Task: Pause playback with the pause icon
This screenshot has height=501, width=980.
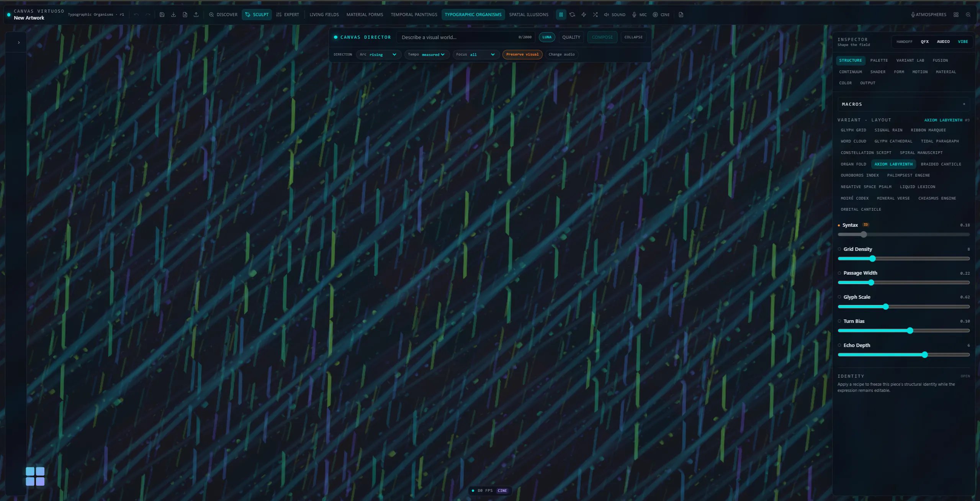Action: point(561,15)
